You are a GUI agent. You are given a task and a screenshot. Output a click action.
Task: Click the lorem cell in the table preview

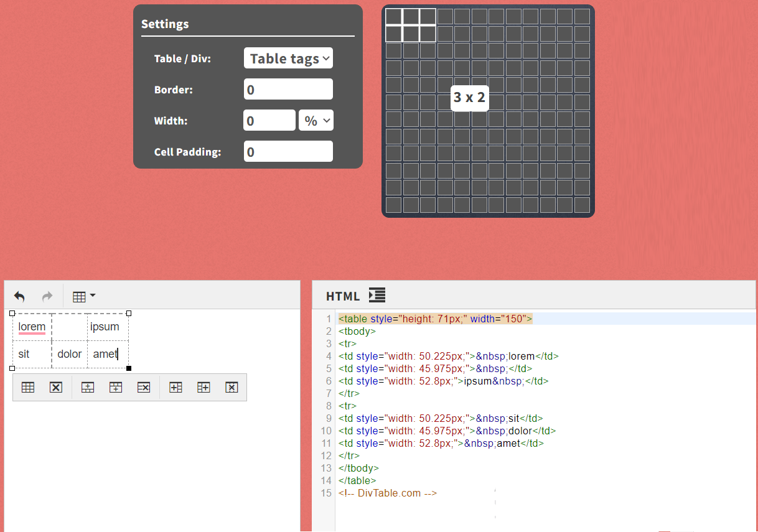(32, 327)
